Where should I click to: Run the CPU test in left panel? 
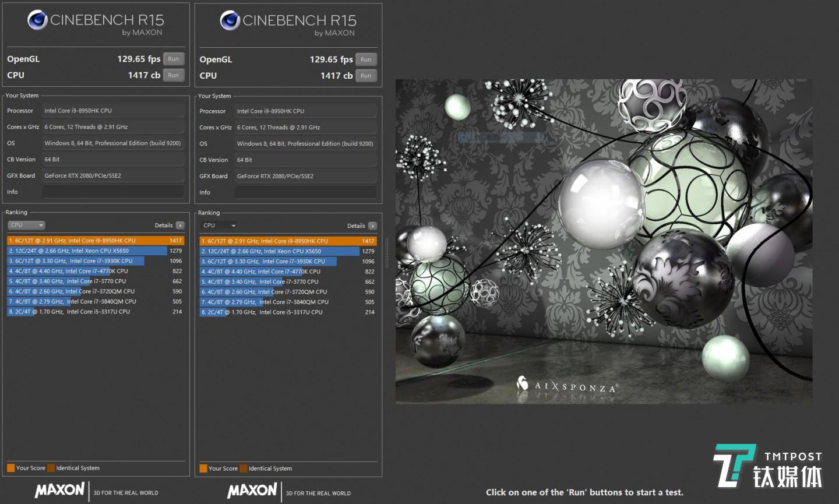click(173, 75)
